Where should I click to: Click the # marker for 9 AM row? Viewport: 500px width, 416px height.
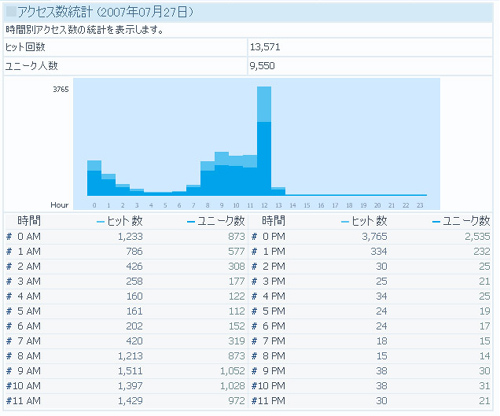[9, 371]
